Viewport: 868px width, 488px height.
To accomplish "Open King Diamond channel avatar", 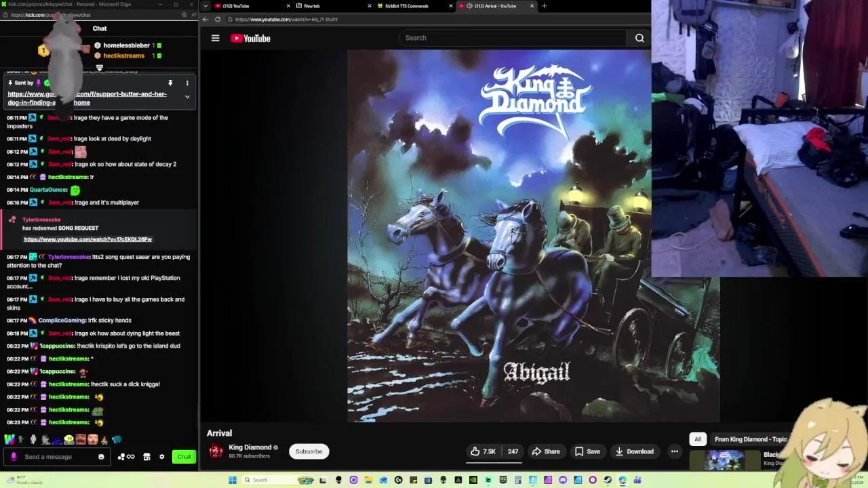I will [x=216, y=451].
